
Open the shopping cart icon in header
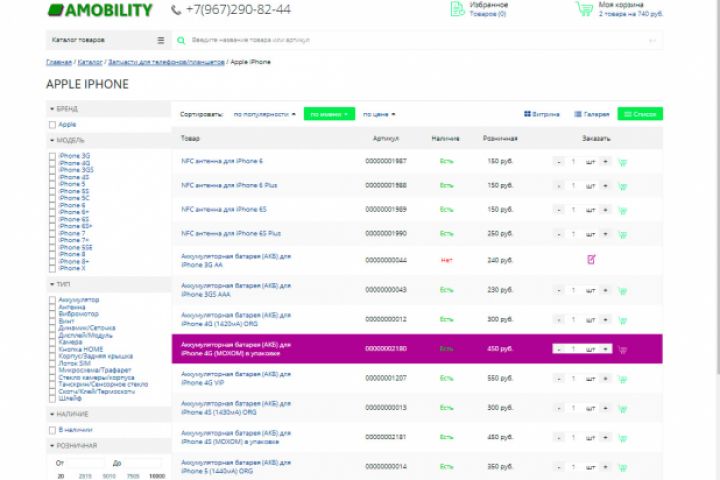584,8
